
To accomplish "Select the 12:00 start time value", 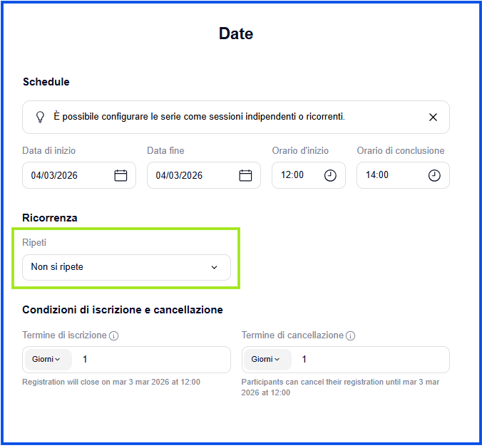I will pyautogui.click(x=292, y=175).
